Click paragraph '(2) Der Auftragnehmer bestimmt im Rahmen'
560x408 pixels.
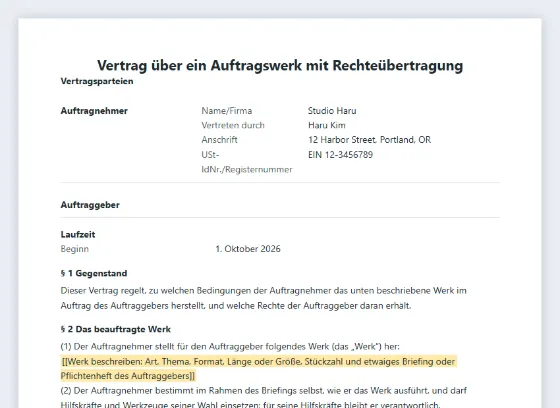[264, 398]
